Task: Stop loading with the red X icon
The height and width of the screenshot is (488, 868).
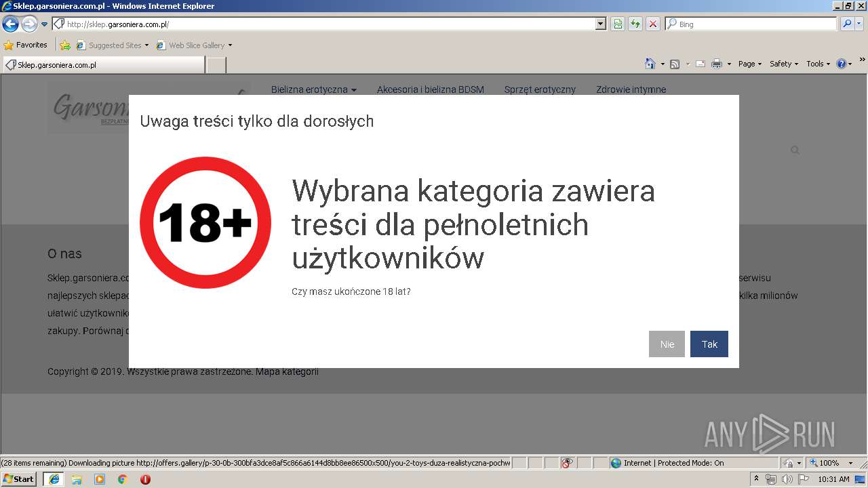Action: click(652, 24)
